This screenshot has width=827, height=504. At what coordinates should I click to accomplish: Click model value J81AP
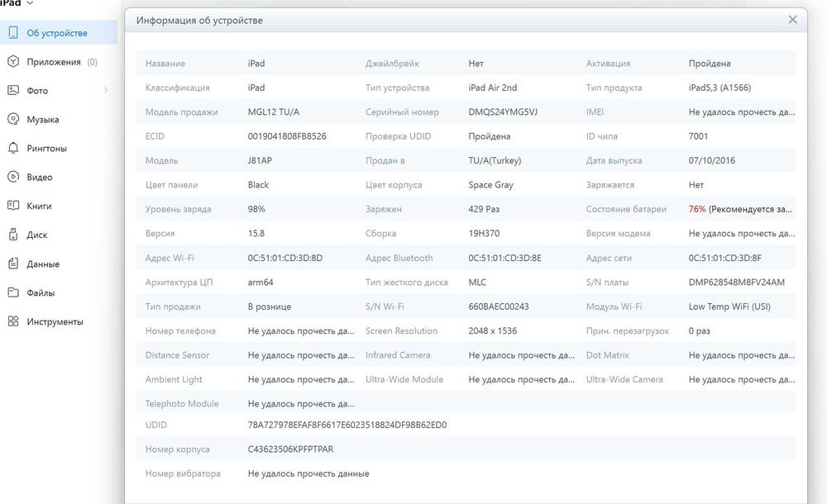coord(260,160)
